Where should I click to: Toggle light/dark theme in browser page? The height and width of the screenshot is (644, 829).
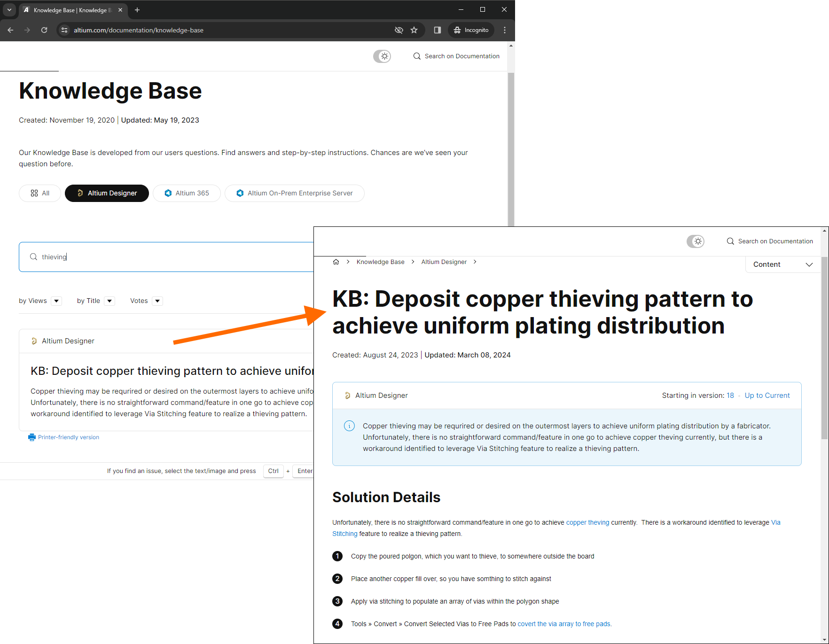(382, 56)
